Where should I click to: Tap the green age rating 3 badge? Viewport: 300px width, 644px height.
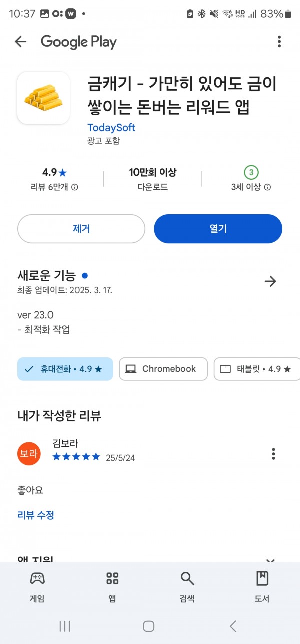(x=251, y=173)
